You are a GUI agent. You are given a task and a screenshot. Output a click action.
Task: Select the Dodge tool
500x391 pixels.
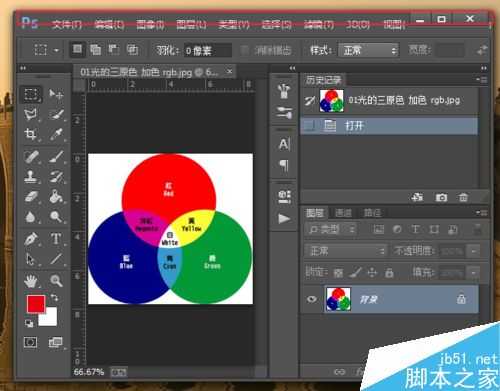[x=56, y=217]
